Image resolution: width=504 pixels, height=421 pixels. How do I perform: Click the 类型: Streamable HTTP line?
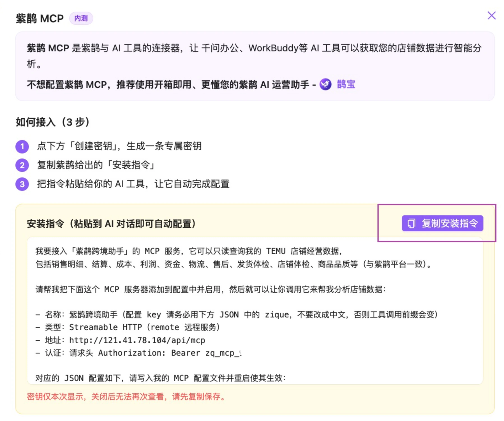tap(128, 327)
